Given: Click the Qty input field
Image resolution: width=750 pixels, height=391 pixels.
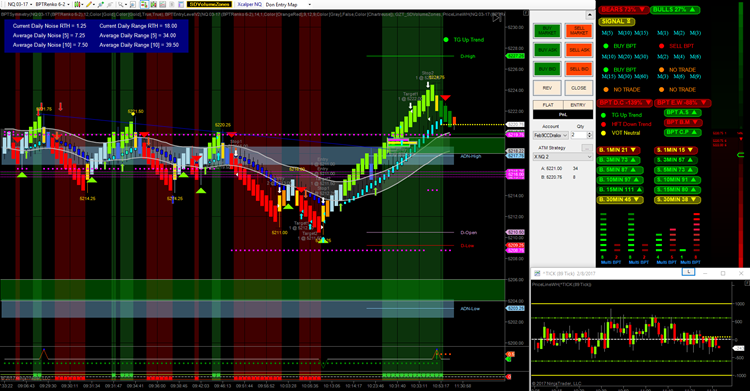Looking at the screenshot, I should click(578, 135).
